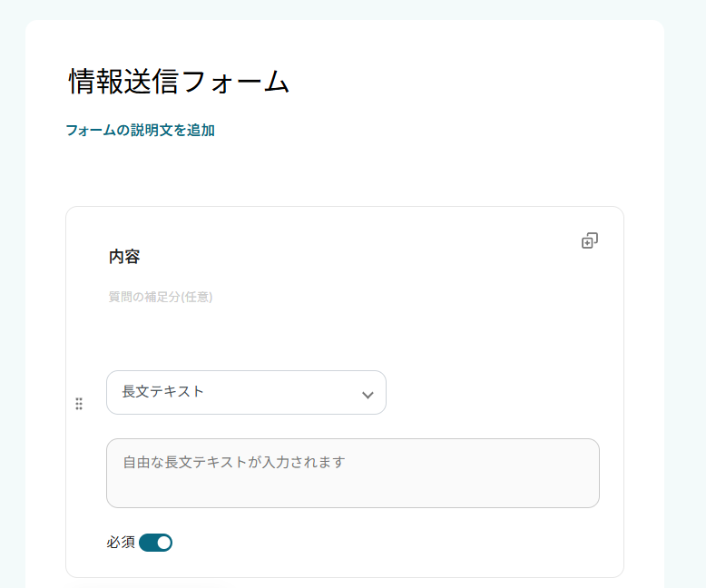Click the duplicate question icon
Viewport: 706px width, 588px height.
tap(590, 240)
